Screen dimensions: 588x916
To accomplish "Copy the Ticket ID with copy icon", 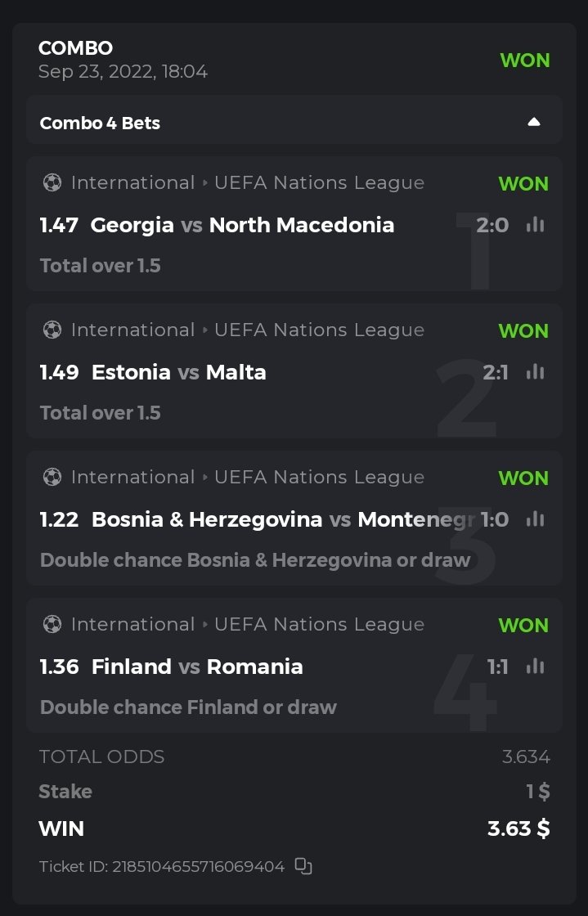I will tap(303, 866).
